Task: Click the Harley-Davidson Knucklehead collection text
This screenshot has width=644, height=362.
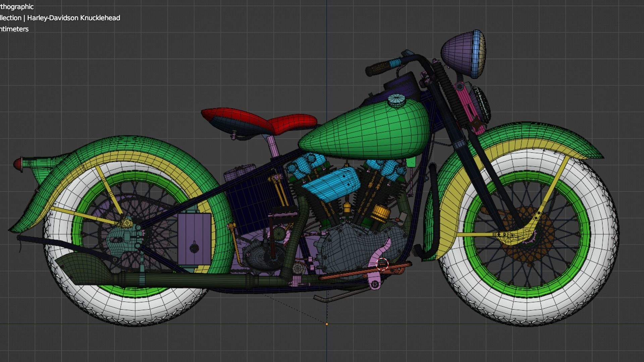Action: (73, 18)
